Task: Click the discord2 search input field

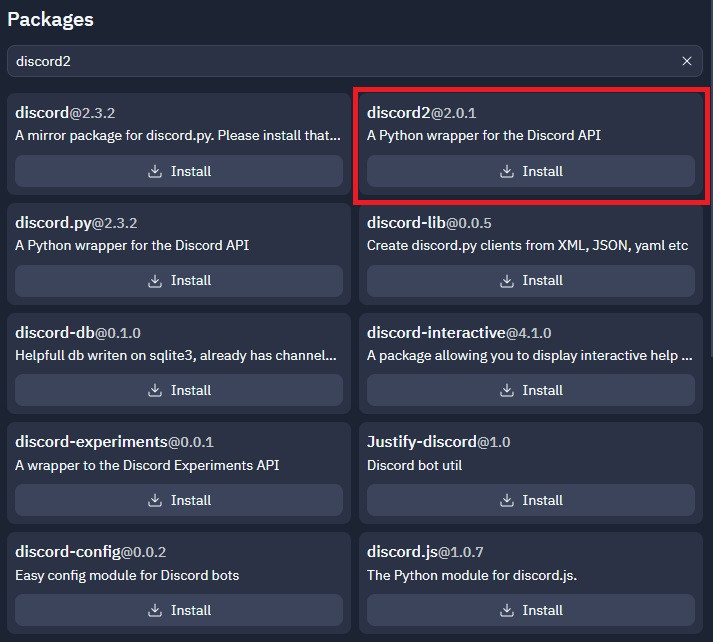Action: (355, 61)
